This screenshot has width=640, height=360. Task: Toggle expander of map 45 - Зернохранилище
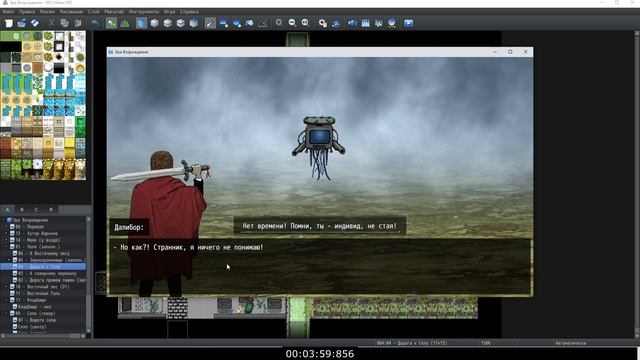click(x=9, y=260)
